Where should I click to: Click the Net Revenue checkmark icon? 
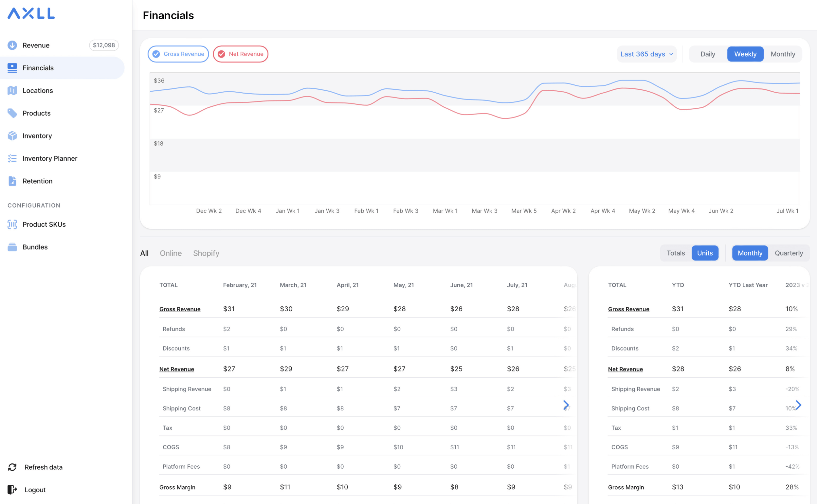tap(221, 54)
